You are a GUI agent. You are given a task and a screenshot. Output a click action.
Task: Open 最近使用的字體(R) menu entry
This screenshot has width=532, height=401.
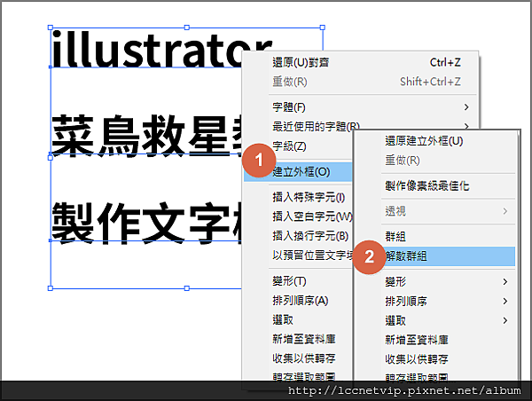coord(316,126)
